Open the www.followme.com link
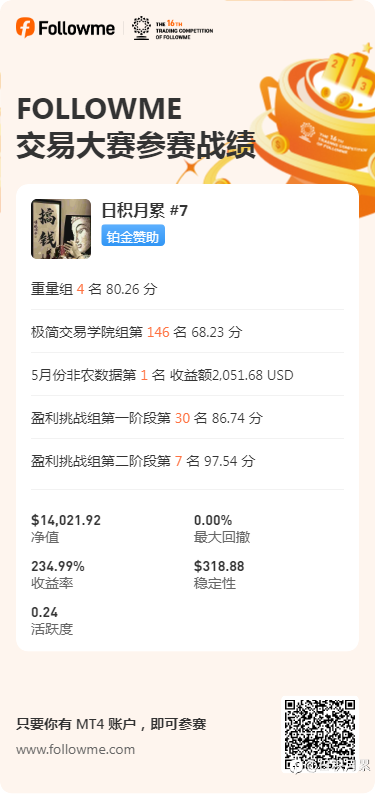Viewport: 375px width, 794px height. click(x=75, y=749)
